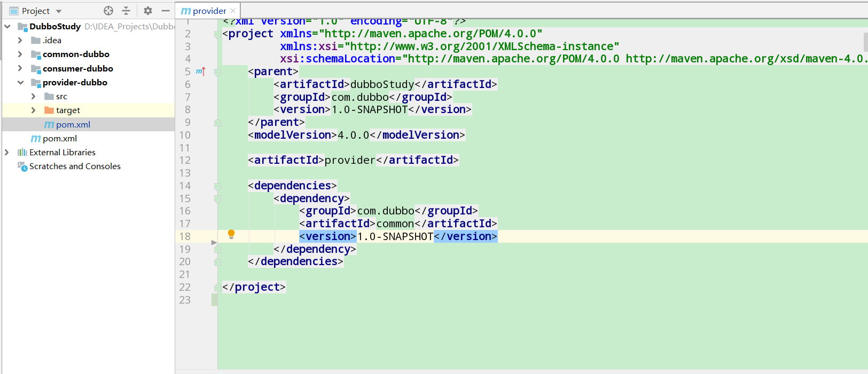
Task: Click line number 18 in gutter
Action: click(x=185, y=236)
